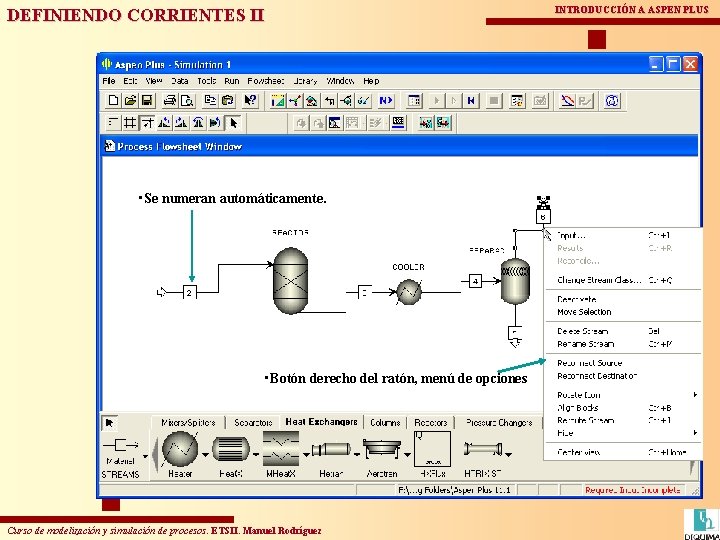Expand the HTRIXIST icon dropdown arrow
The image size is (720, 540).
pyautogui.click(x=508, y=455)
